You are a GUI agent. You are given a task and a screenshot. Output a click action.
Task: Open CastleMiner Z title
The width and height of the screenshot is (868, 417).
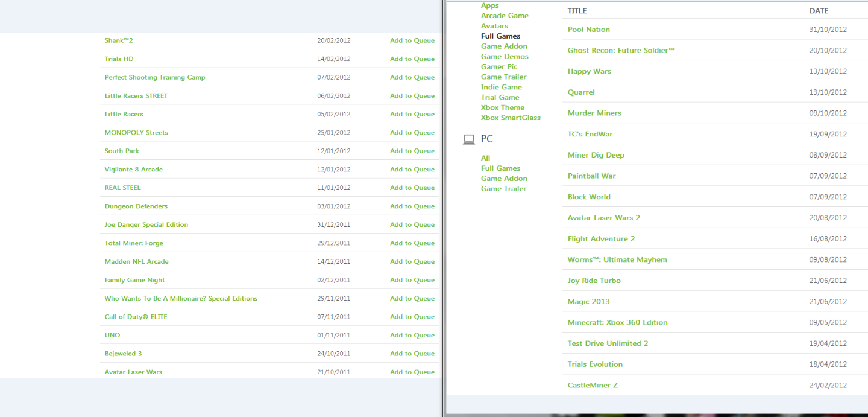click(x=593, y=386)
